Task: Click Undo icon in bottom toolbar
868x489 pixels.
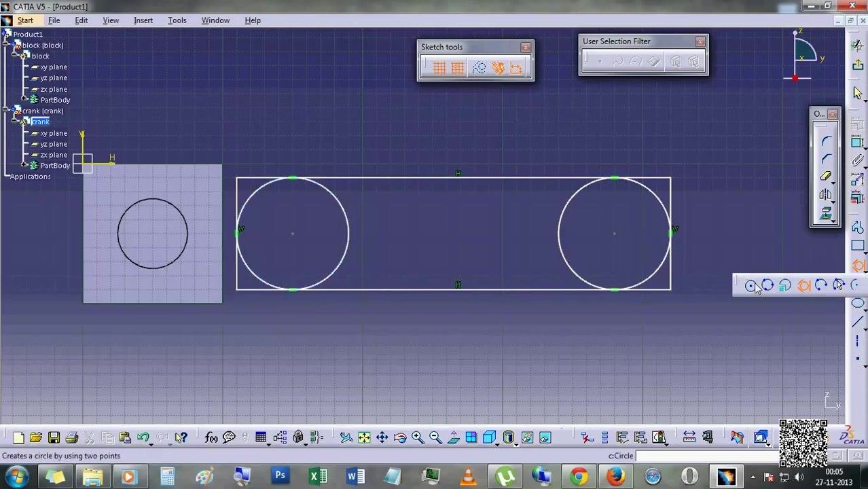Action: [143, 437]
